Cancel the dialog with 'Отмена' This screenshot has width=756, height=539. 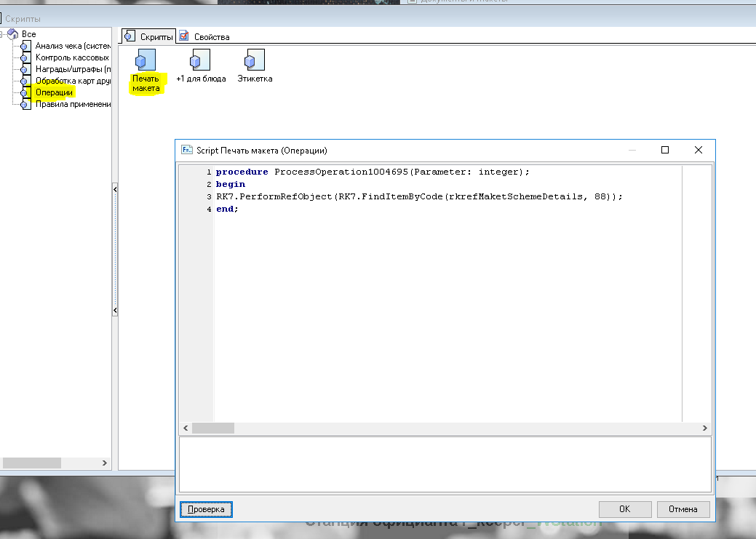click(683, 509)
